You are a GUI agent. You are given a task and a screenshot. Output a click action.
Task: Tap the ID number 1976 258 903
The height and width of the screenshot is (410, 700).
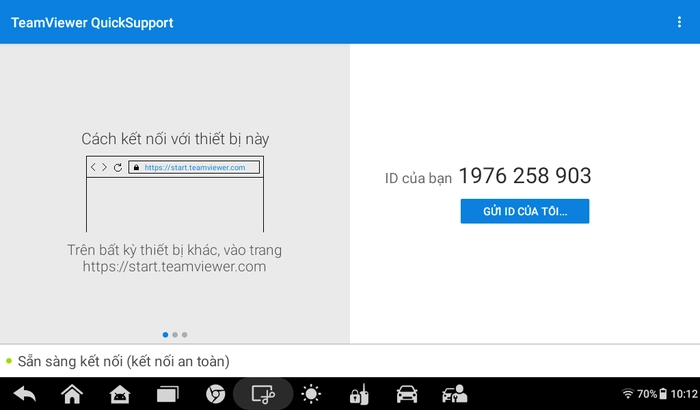525,176
